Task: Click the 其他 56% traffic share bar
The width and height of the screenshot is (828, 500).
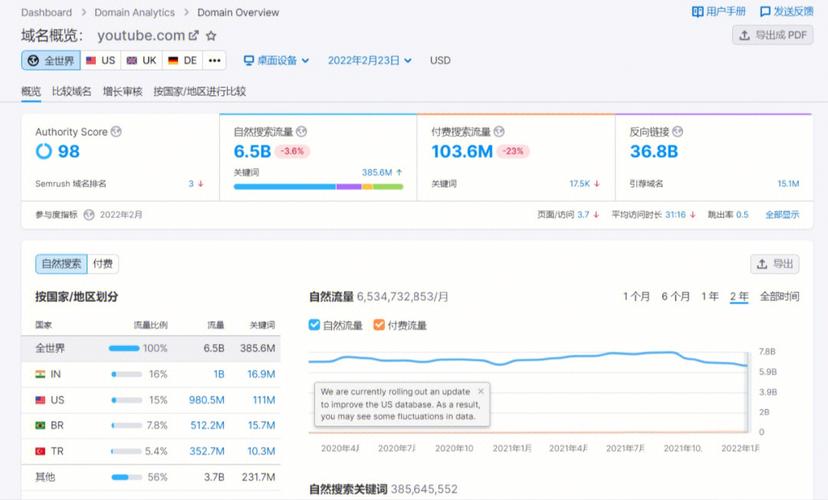Action: pyautogui.click(x=127, y=477)
